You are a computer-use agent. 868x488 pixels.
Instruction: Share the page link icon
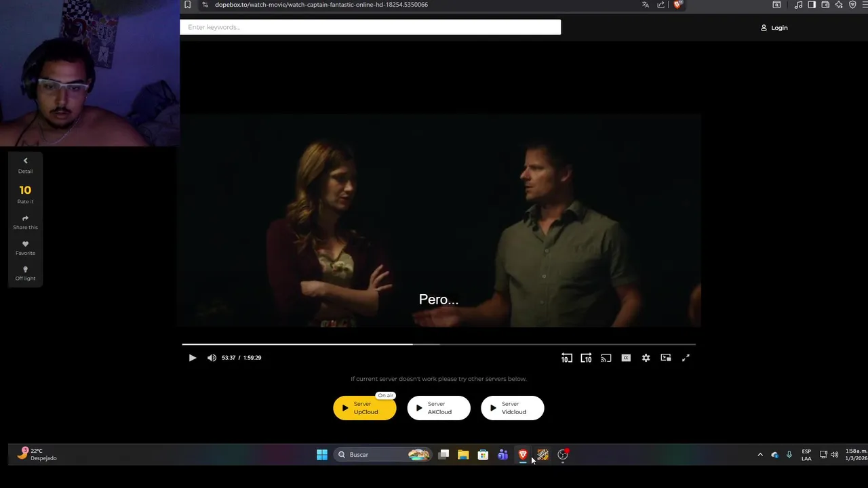click(x=661, y=5)
